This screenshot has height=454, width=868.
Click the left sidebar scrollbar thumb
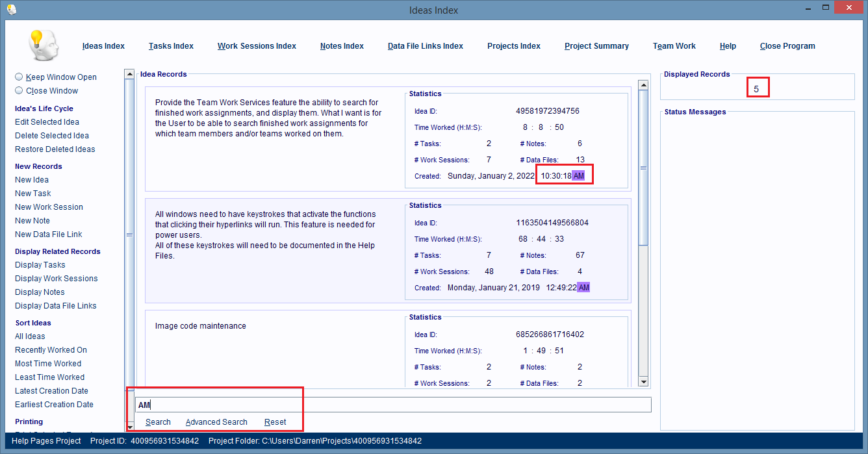(x=129, y=234)
